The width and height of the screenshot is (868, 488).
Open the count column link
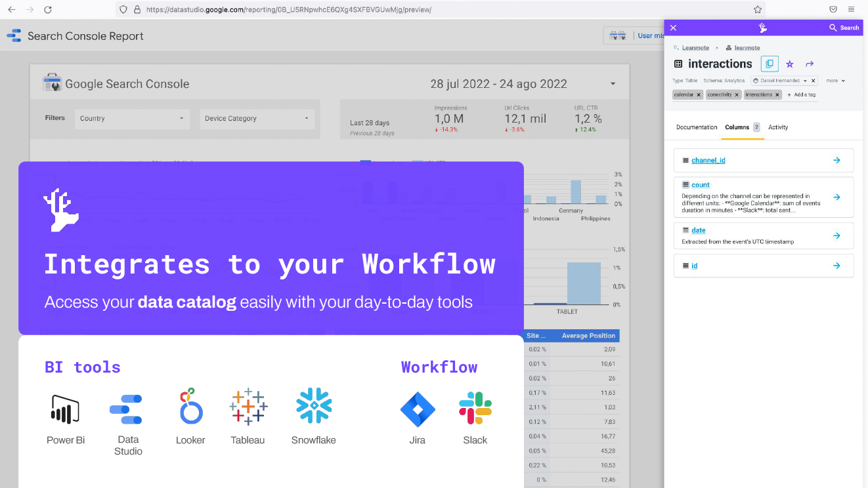tap(701, 185)
